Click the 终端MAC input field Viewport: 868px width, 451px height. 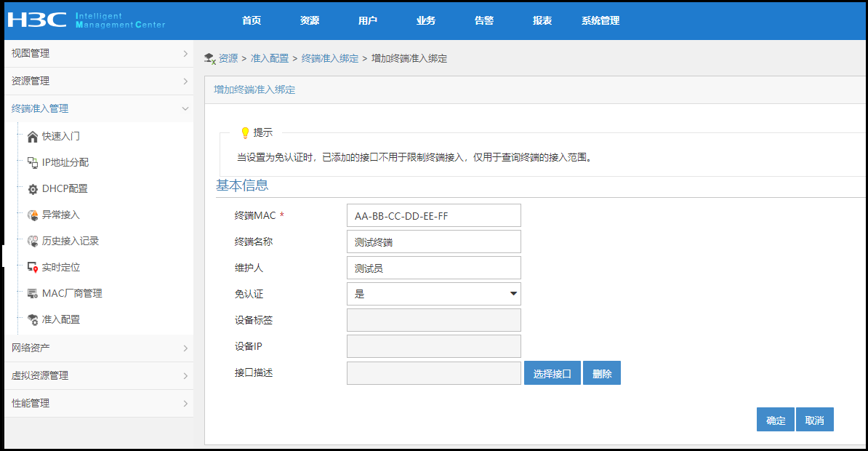[434, 215]
